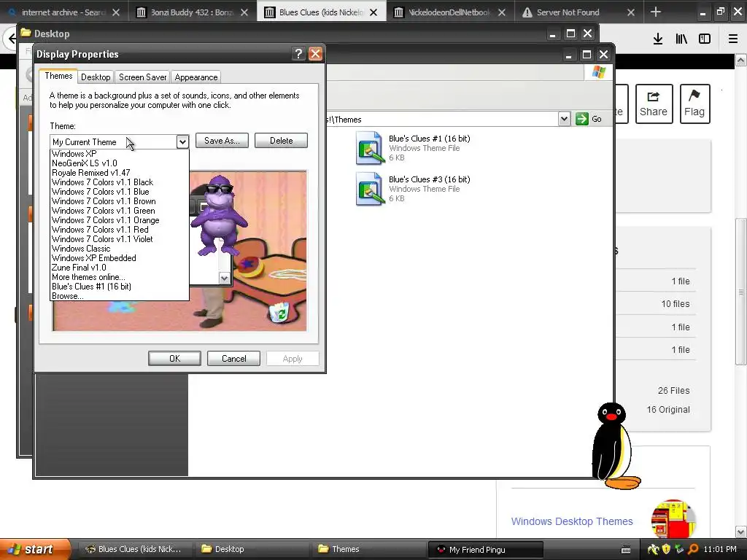747x560 pixels.
Task: Select Windows XP theme from list
Action: pyautogui.click(x=120, y=154)
